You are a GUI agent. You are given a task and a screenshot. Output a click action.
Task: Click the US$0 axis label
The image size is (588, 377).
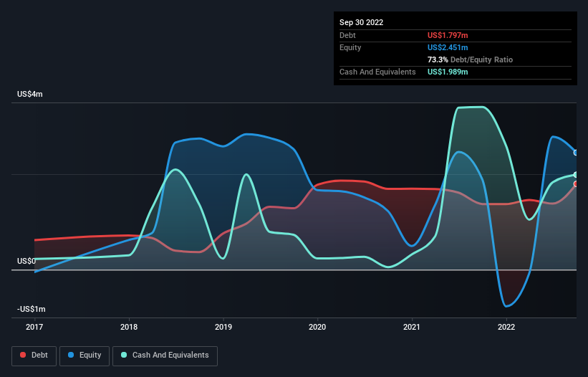click(x=26, y=261)
